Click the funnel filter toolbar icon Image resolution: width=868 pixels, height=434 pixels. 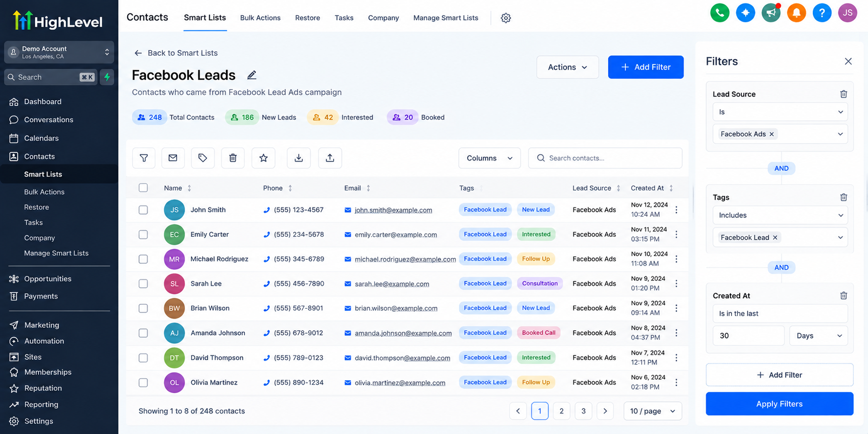(x=144, y=158)
